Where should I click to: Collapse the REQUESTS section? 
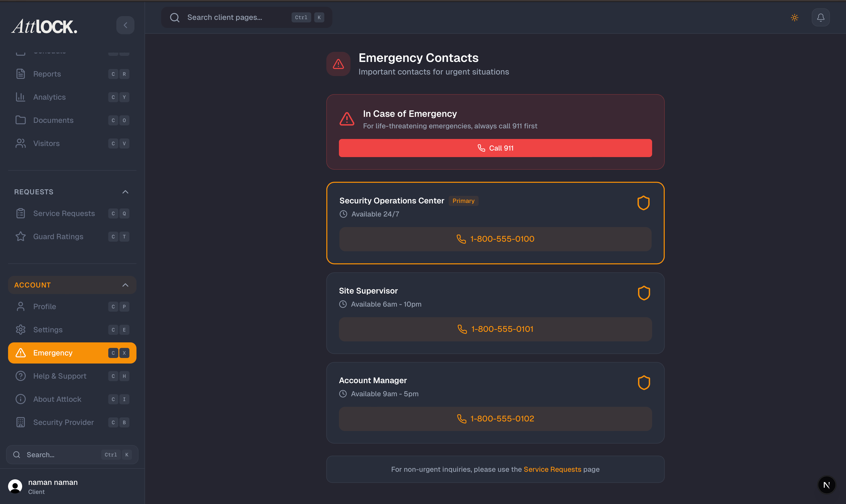tap(125, 192)
